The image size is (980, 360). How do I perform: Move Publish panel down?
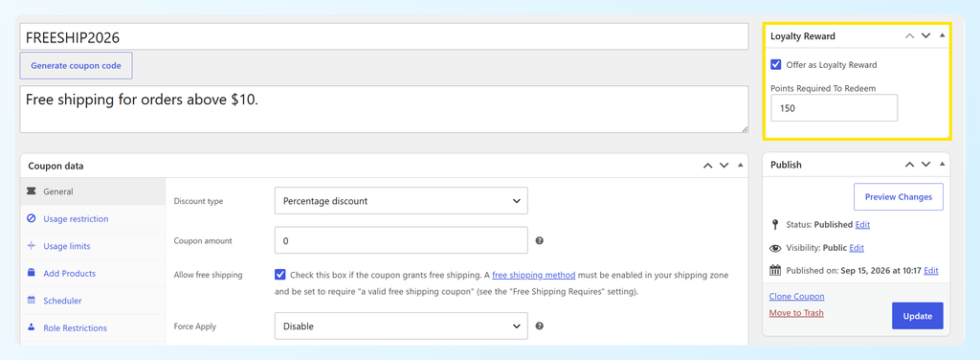pos(926,165)
